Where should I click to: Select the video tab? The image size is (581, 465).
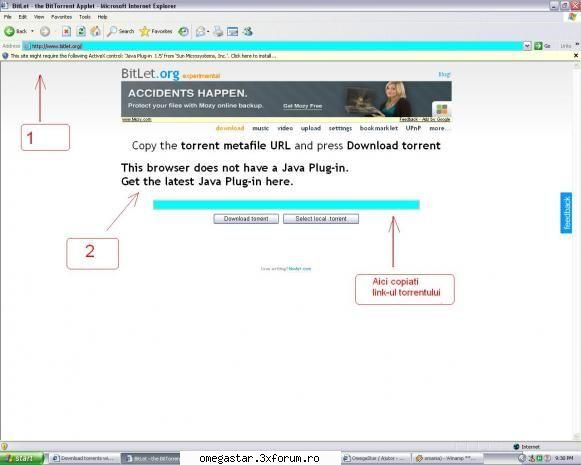tap(285, 128)
